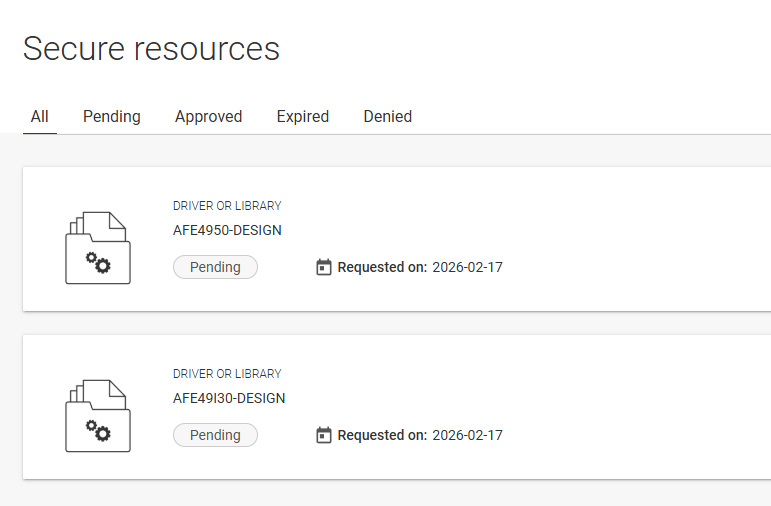
Task: Click DRIVER OR LIBRARY label above AFE4950-DESIGN
Action: pyautogui.click(x=227, y=206)
